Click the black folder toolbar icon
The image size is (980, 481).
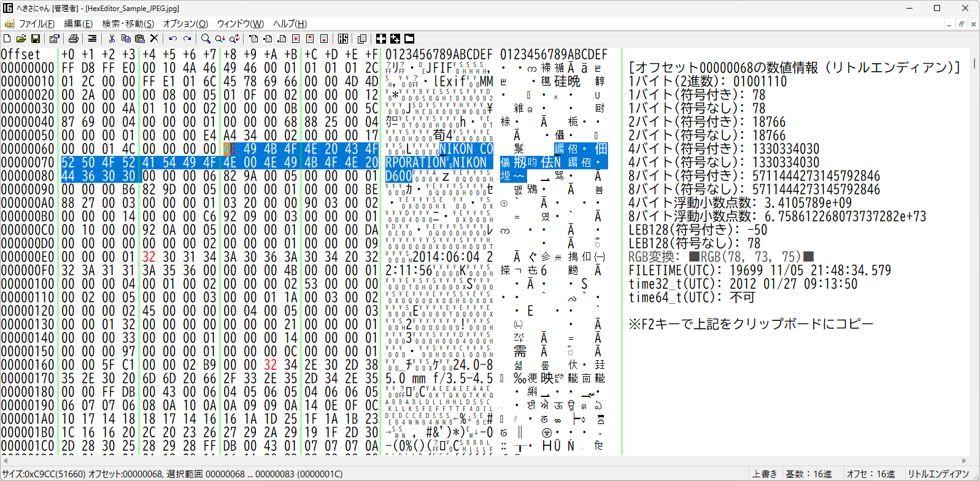[x=409, y=39]
